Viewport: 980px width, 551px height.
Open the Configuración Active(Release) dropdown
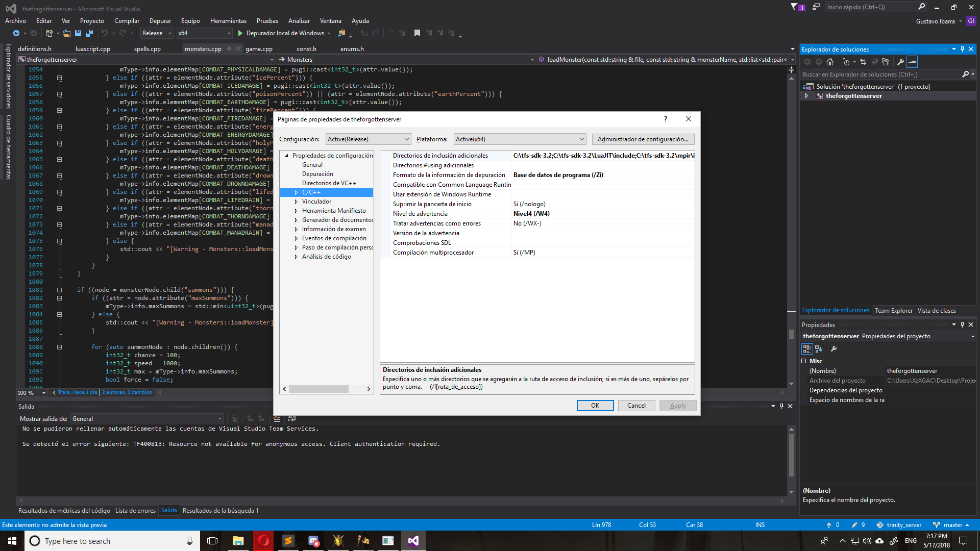click(368, 139)
